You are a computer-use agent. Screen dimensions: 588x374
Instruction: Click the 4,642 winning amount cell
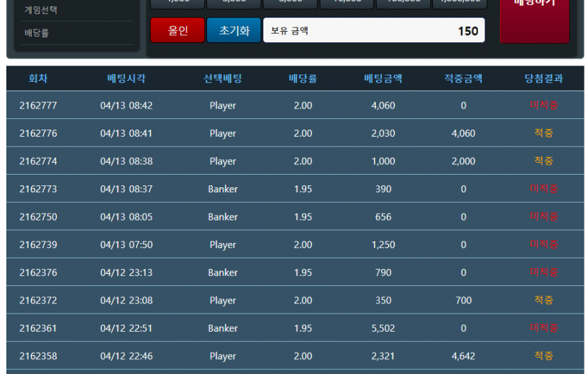[x=463, y=356]
